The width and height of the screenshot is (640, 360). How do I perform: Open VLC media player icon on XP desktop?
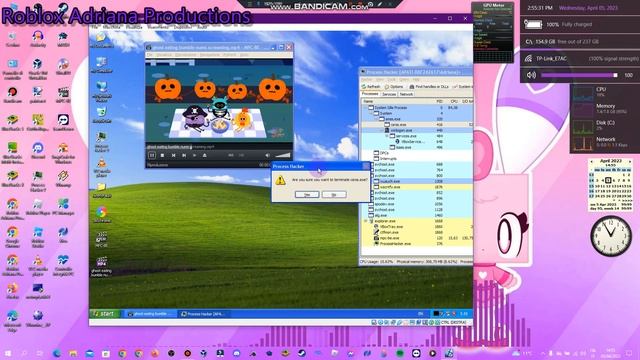(x=102, y=167)
